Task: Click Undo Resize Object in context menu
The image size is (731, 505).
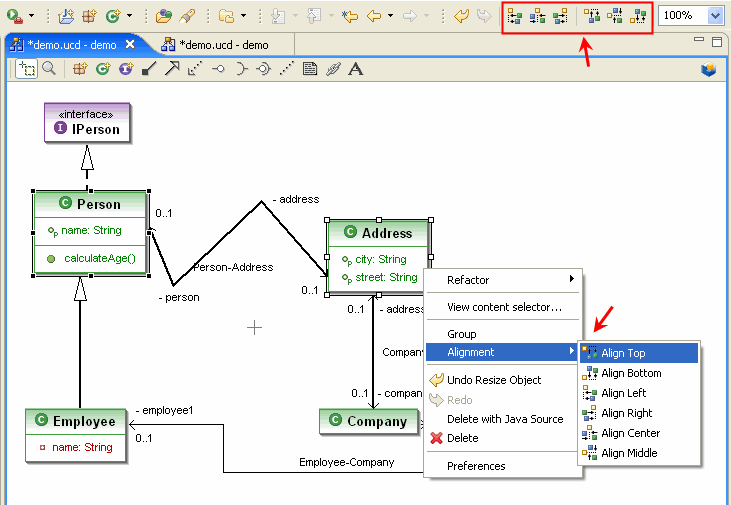Action: pos(494,380)
